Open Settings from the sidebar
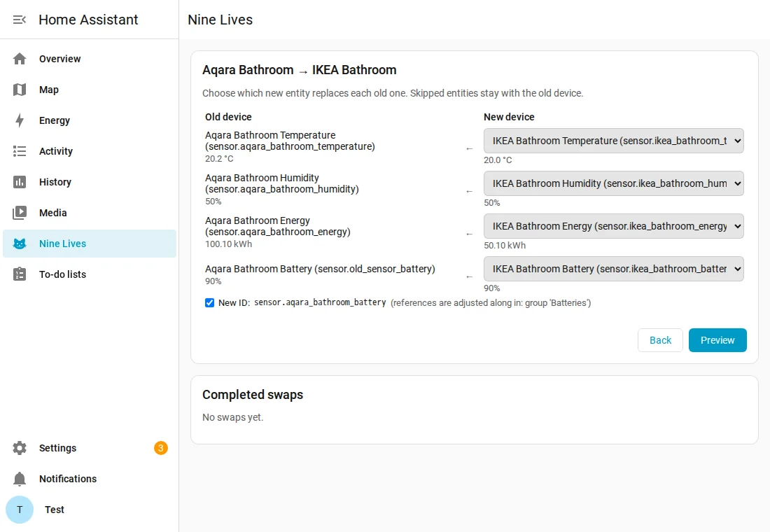The image size is (770, 532). [x=90, y=448]
